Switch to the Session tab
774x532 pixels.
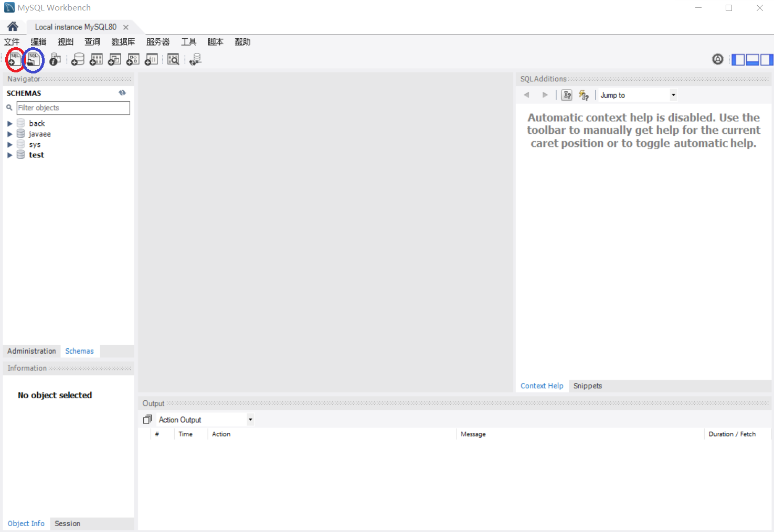(x=67, y=524)
